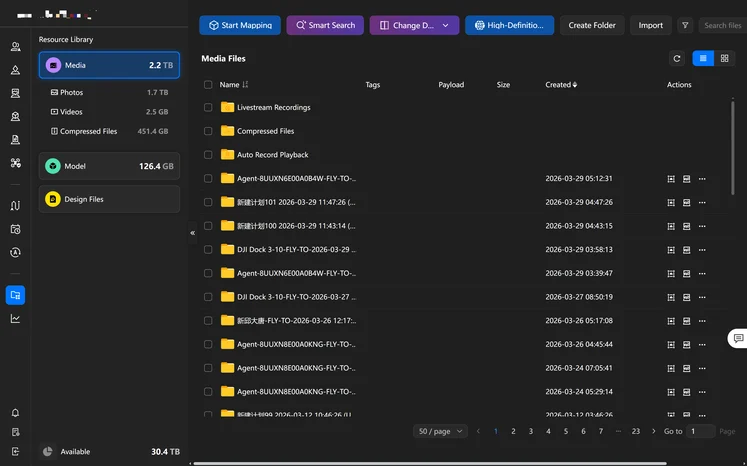This screenshot has height=466, width=747.
Task: Open the notifications bell in sidebar
Action: [x=15, y=413]
